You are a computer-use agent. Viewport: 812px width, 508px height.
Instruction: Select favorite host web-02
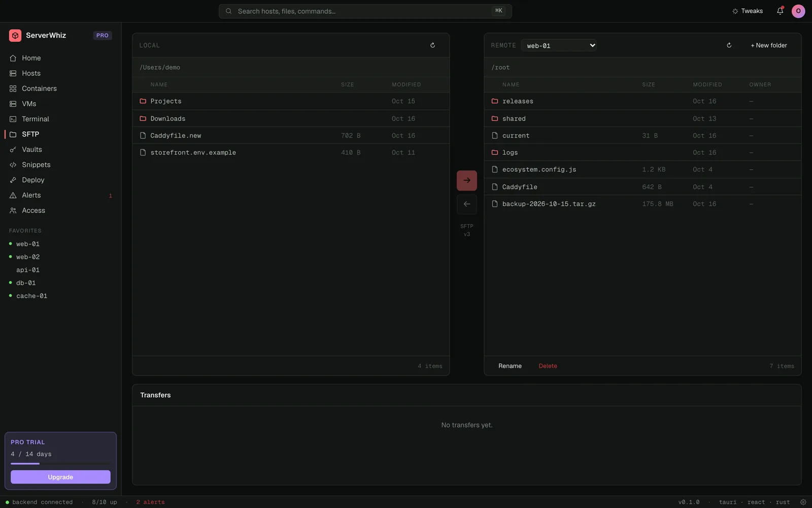(x=61, y=257)
